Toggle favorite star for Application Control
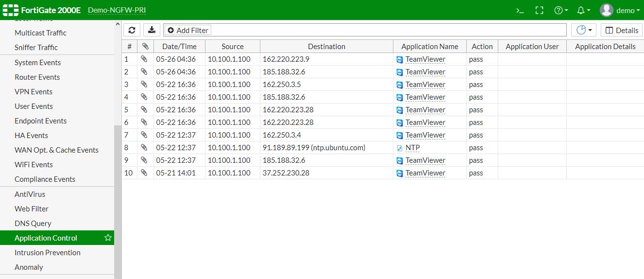 (x=108, y=238)
